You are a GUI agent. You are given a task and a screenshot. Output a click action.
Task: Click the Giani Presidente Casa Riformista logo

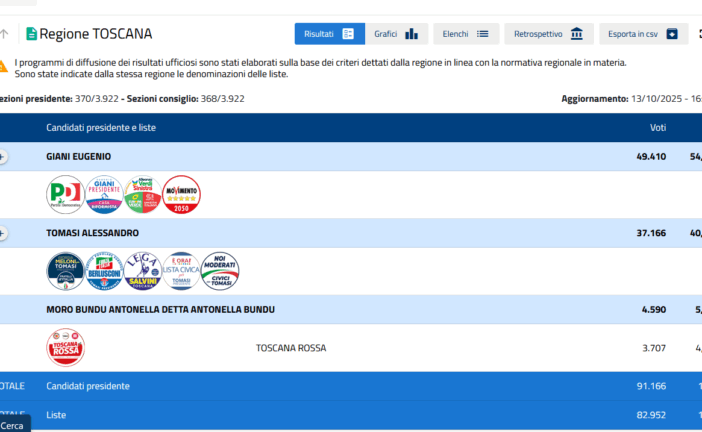pyautogui.click(x=104, y=194)
